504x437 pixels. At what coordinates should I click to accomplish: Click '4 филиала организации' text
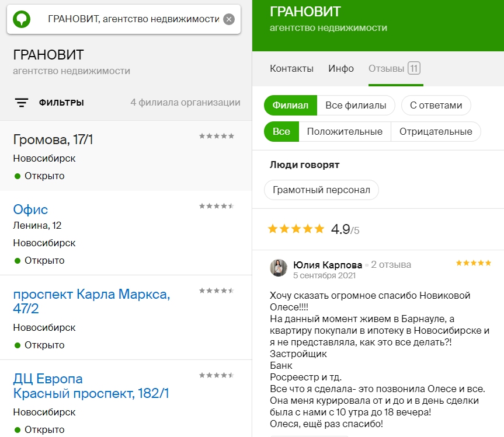185,103
